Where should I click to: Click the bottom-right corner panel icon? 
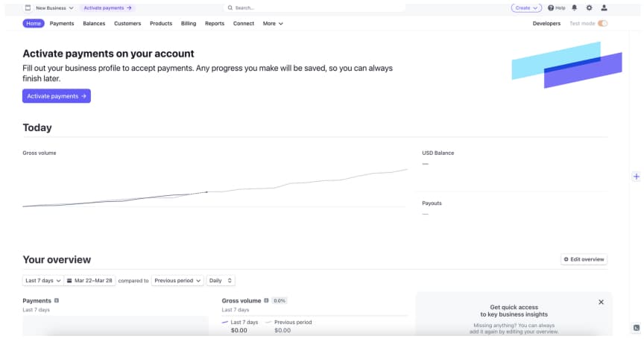pyautogui.click(x=637, y=328)
